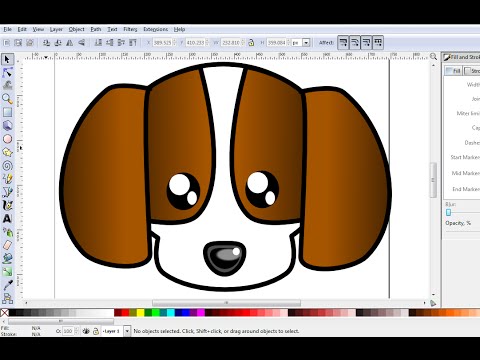Toggle Affect stroke width scaling button
This screenshot has width=480, height=360.
click(x=343, y=43)
